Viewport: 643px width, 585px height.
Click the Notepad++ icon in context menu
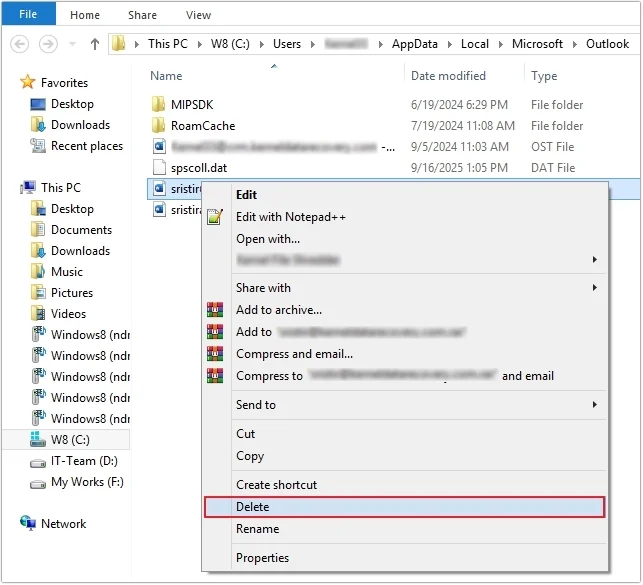pos(215,217)
